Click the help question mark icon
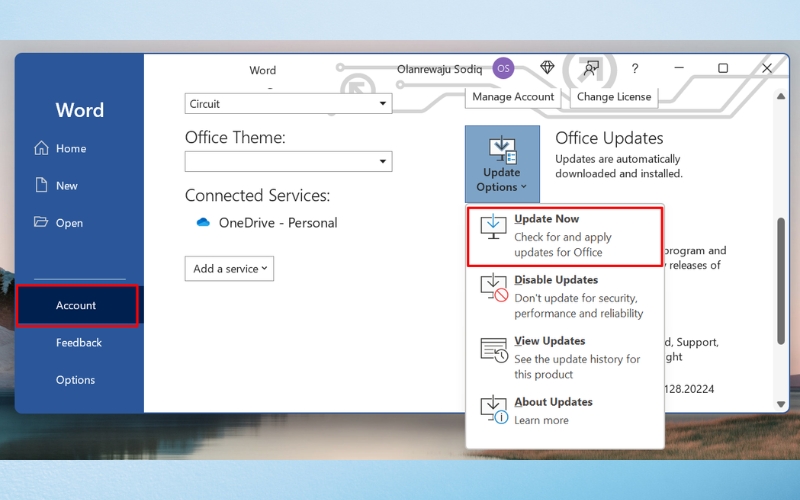This screenshot has height=500, width=800. pos(634,68)
